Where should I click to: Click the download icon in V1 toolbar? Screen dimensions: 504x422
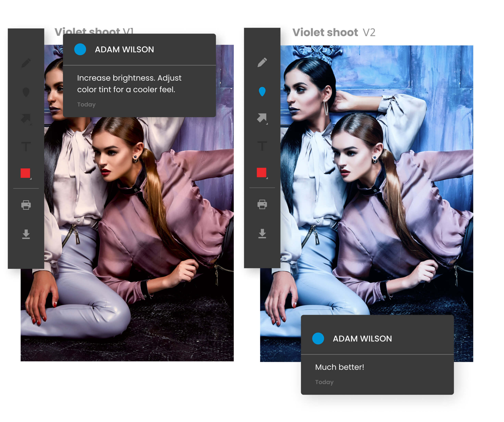(x=26, y=234)
